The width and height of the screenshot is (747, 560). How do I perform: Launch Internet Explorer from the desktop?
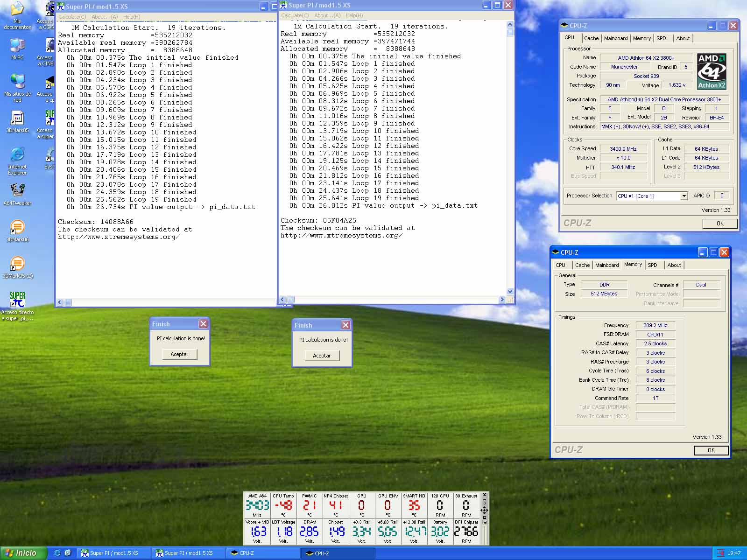[17, 161]
